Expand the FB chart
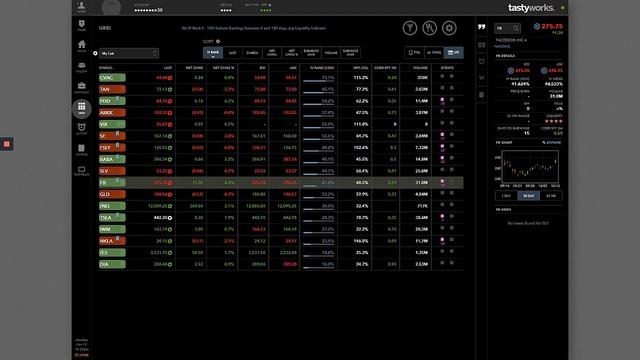 [x=551, y=142]
